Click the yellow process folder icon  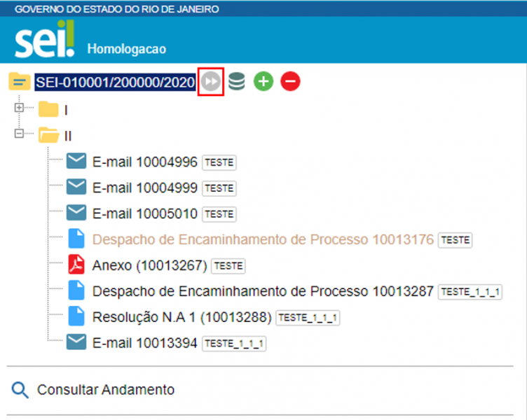point(19,82)
